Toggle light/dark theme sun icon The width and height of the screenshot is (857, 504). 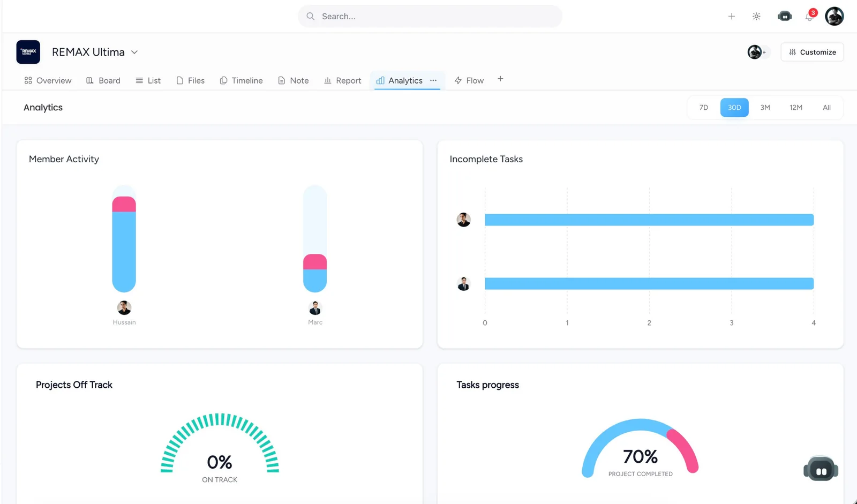(756, 17)
